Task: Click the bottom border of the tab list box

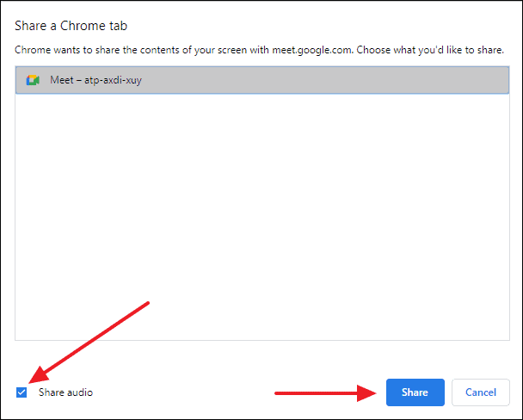Action: tap(262, 340)
